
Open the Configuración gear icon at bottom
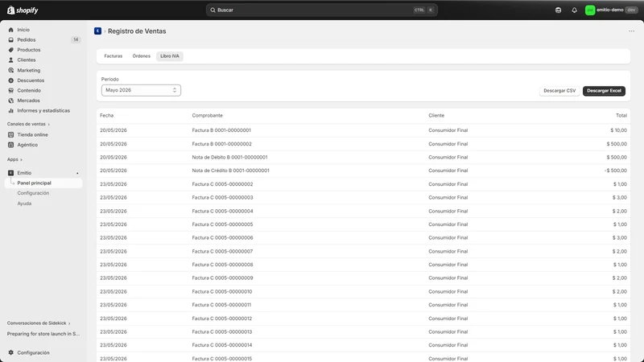(x=11, y=352)
